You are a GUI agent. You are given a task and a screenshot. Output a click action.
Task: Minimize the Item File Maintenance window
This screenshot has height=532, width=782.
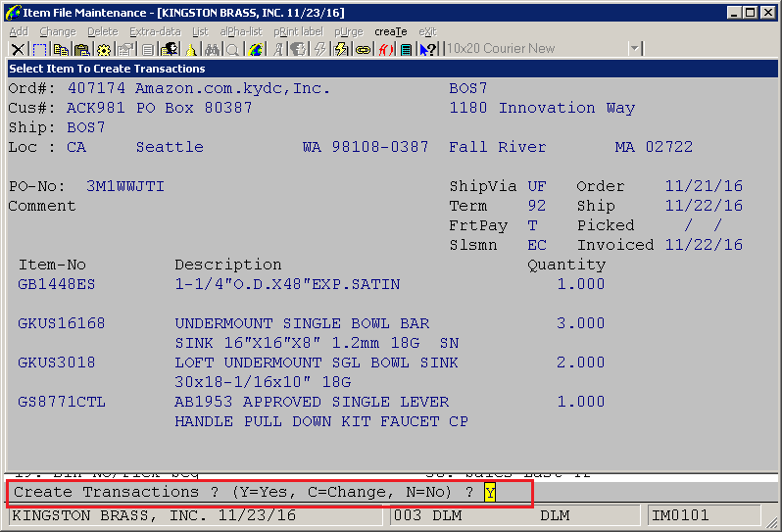[734, 13]
